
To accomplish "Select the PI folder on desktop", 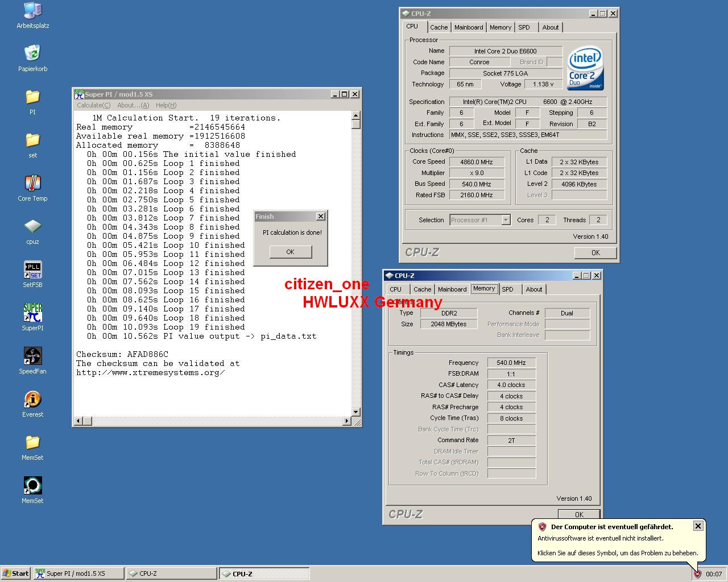I will (x=32, y=101).
